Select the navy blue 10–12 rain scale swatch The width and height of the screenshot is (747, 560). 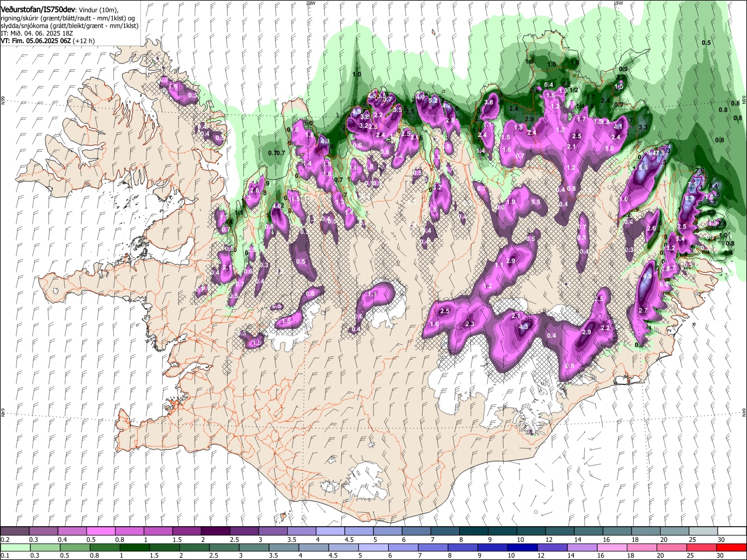(x=522, y=547)
